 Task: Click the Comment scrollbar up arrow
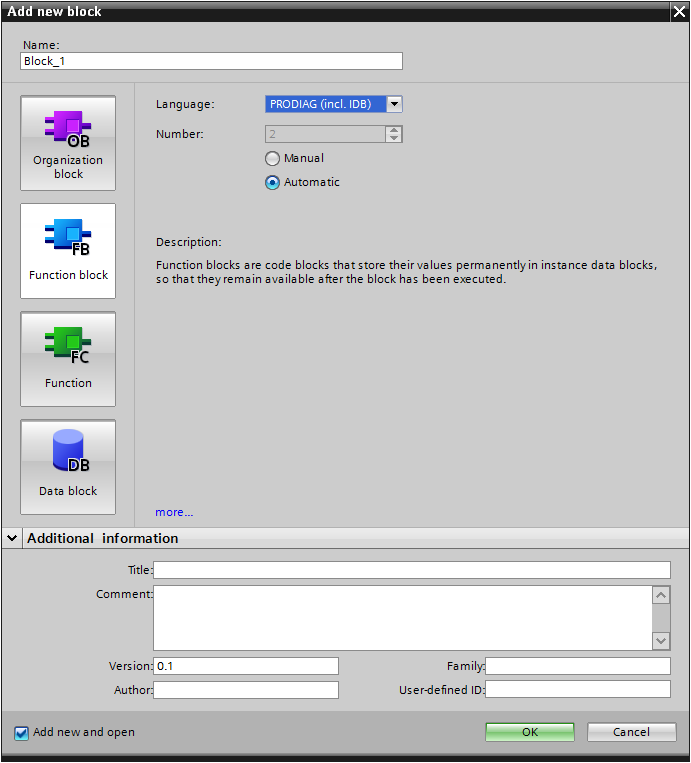coord(661,595)
